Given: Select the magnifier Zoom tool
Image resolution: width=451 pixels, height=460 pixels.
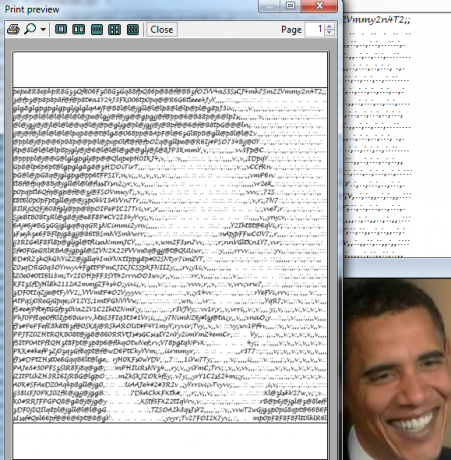Looking at the screenshot, I should (30, 29).
